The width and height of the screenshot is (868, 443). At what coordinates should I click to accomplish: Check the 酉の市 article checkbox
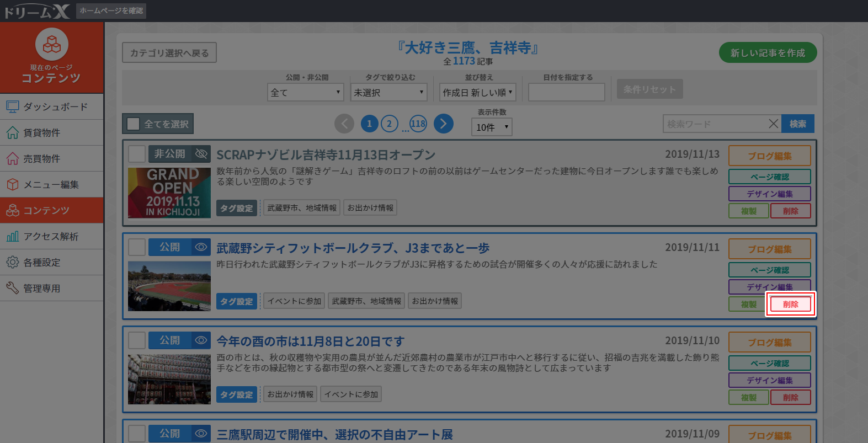(136, 340)
